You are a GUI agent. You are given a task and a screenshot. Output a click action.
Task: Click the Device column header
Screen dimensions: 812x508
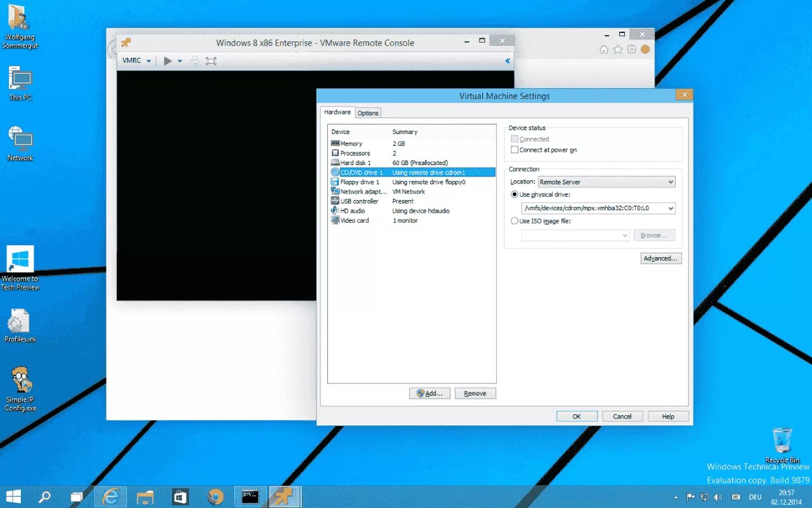point(358,131)
